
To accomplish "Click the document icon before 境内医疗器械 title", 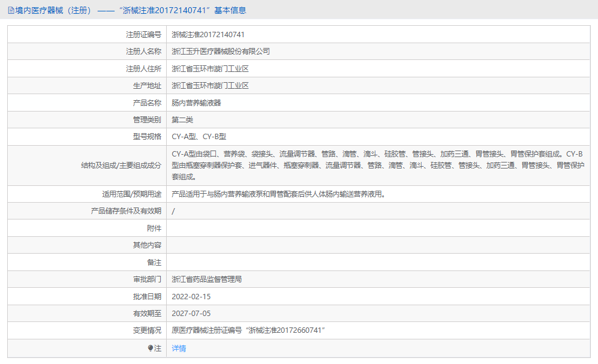I will click(10, 10).
